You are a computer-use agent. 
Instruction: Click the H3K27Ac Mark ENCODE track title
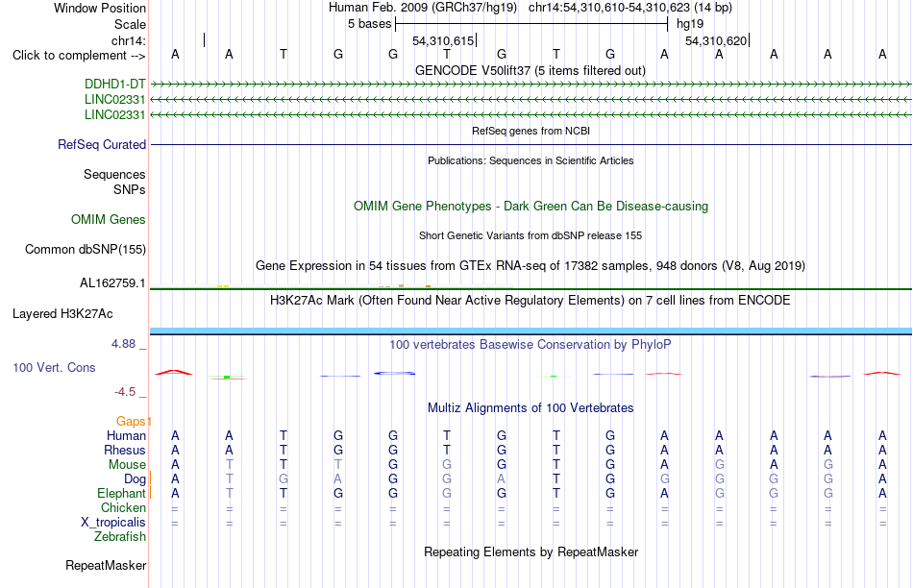pyautogui.click(x=531, y=301)
